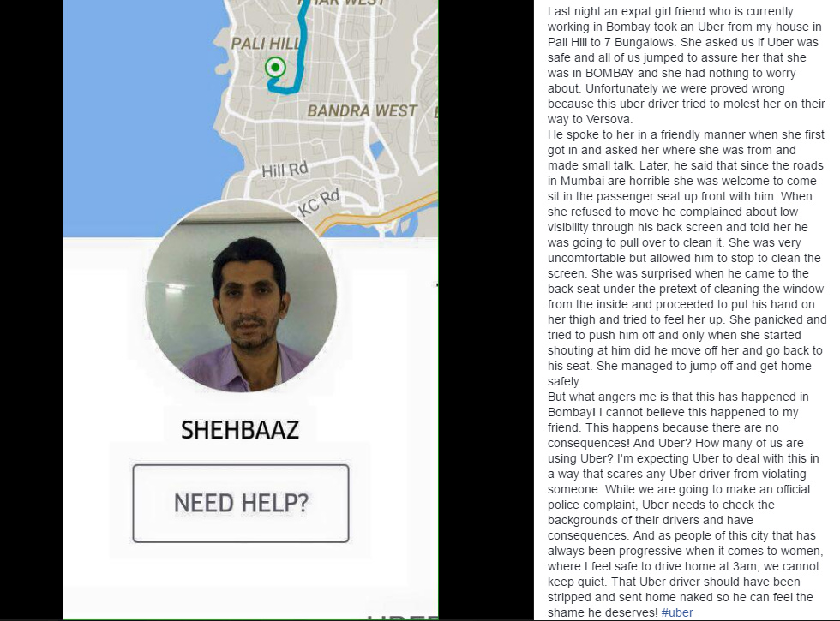Click the BANDRA WEST map label
Viewport: 840px width, 621px height.
pos(362,110)
